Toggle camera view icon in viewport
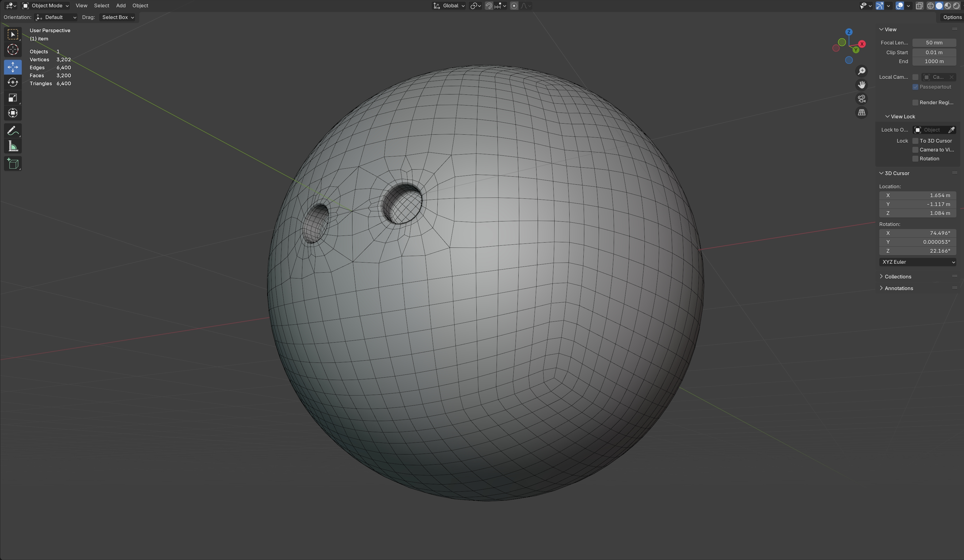Viewport: 964px width, 560px height. click(x=862, y=99)
